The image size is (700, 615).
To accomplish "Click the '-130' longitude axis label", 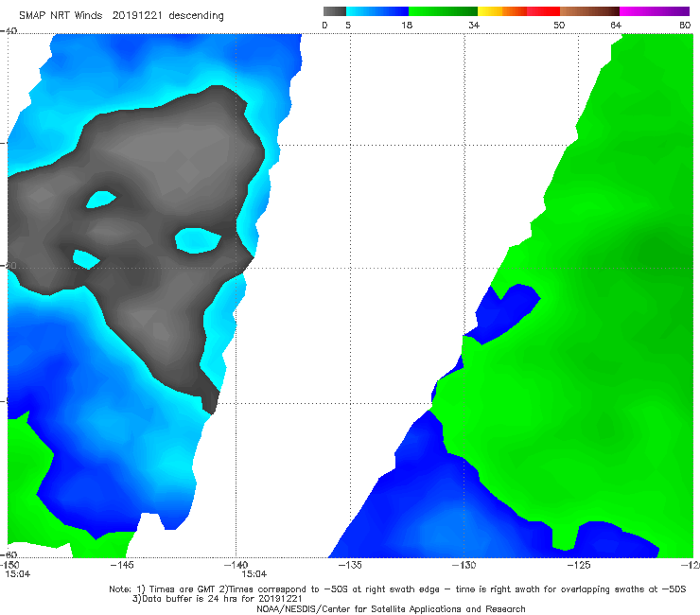I will [464, 565].
